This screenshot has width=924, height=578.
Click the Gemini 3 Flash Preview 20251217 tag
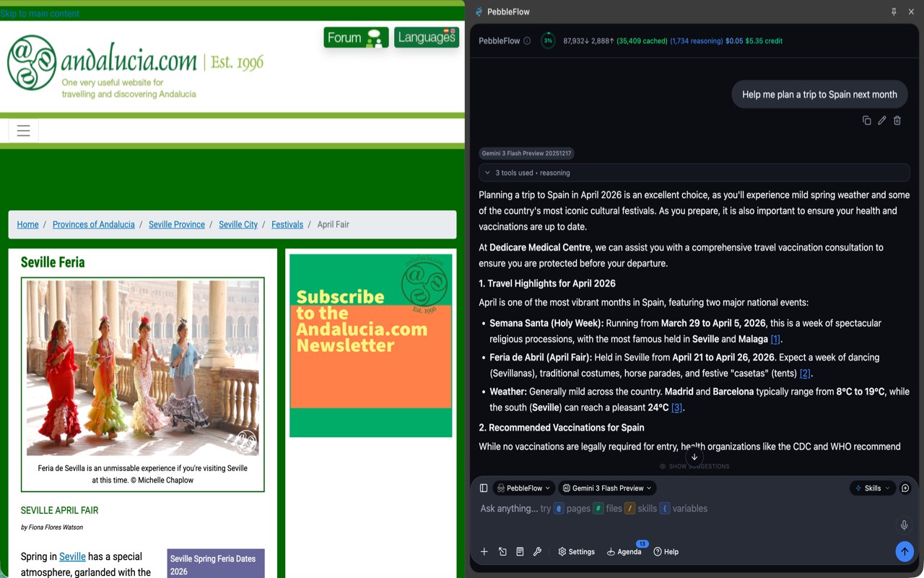click(x=526, y=153)
